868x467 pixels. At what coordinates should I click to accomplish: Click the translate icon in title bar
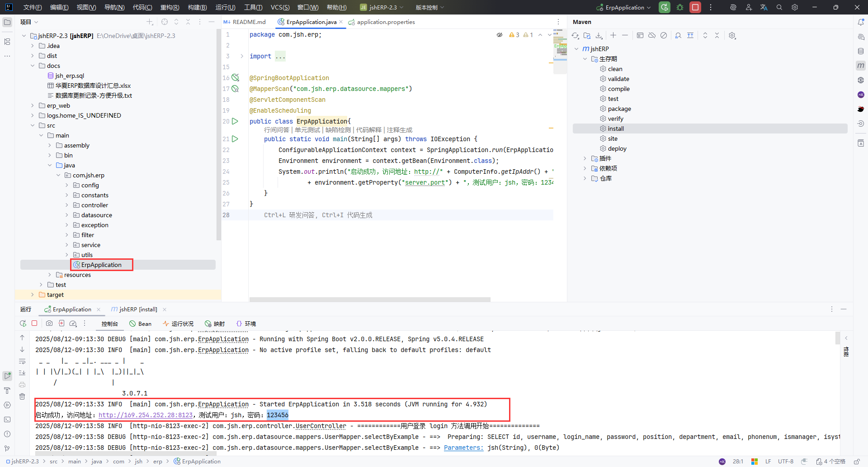[764, 7]
